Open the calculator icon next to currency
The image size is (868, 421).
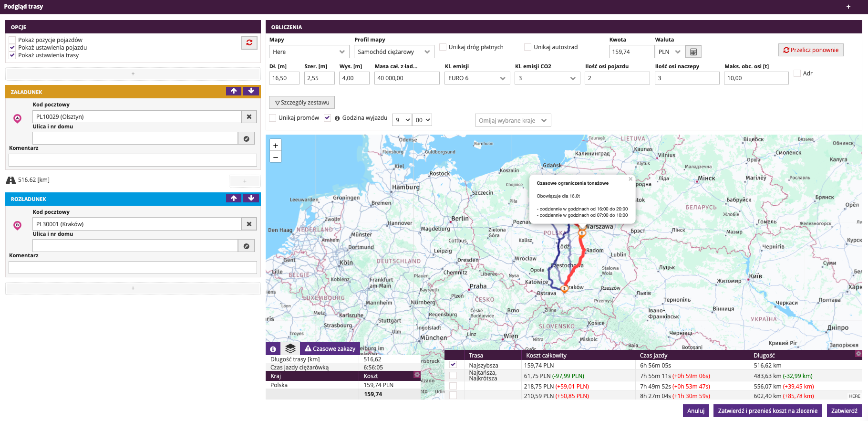point(693,52)
